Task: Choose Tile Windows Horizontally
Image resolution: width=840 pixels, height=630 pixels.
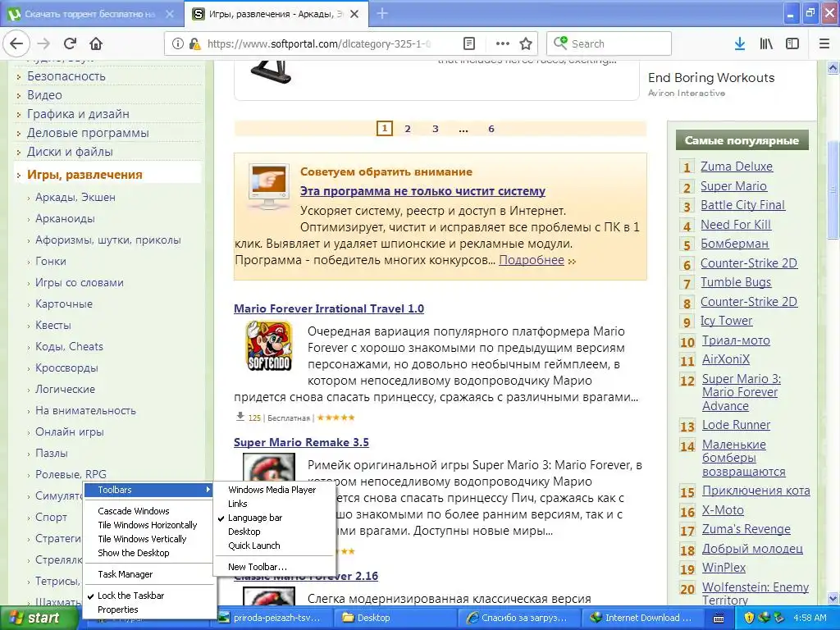Action: click(149, 525)
